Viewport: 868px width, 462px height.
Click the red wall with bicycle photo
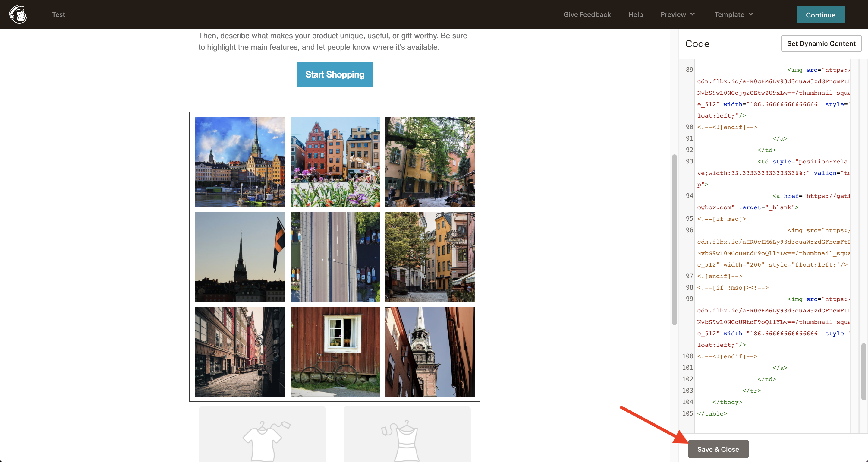335,351
